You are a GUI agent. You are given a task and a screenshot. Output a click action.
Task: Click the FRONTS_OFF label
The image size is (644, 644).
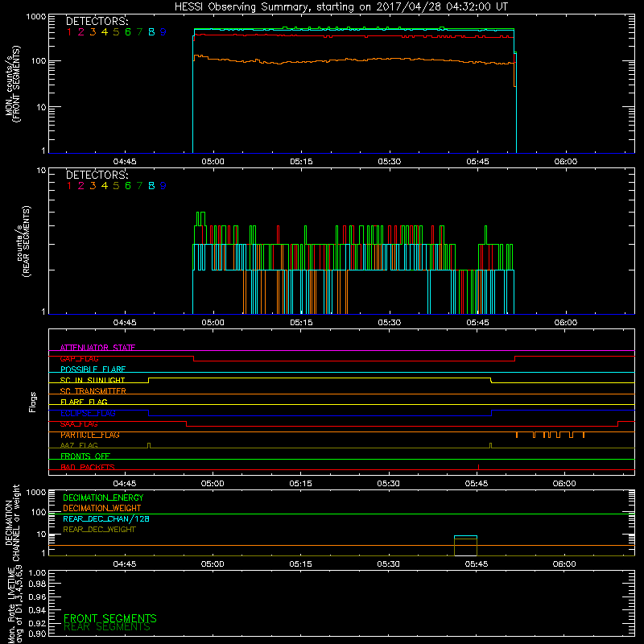[x=85, y=456]
